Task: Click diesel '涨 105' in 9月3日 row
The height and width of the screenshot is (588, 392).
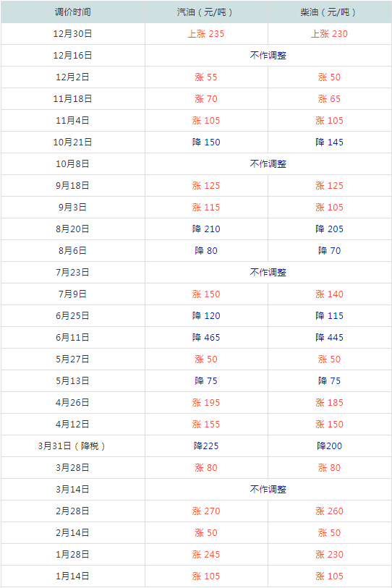Action: point(329,208)
